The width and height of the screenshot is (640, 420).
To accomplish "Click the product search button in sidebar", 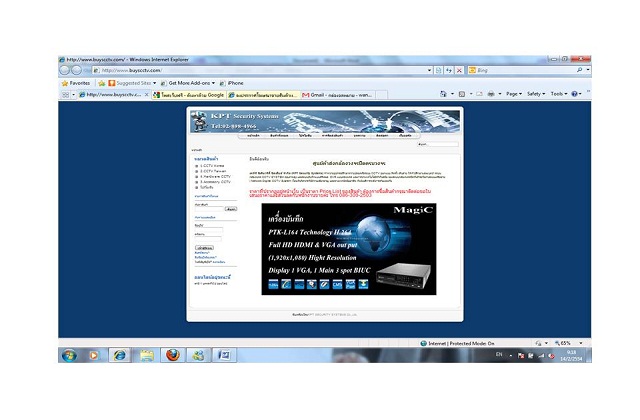I will [231, 209].
